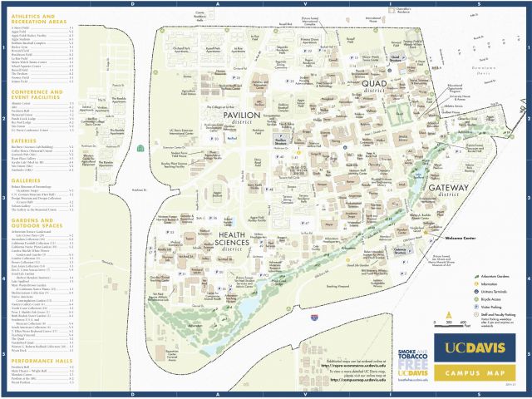This screenshot has height=399, width=532.
Task: Click the Tupper building label
Action: click(x=190, y=239)
